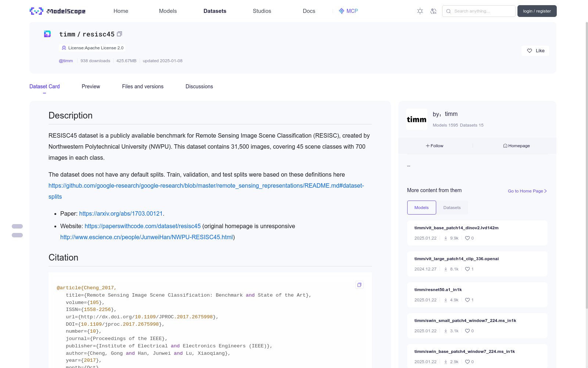
Task: Click the 'More content from them' label
Action: coord(434,190)
